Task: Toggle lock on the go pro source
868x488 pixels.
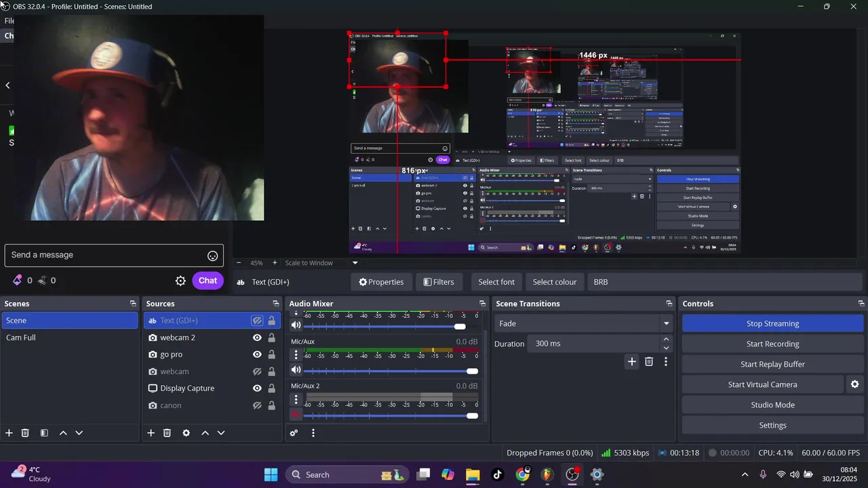Action: coord(271,354)
